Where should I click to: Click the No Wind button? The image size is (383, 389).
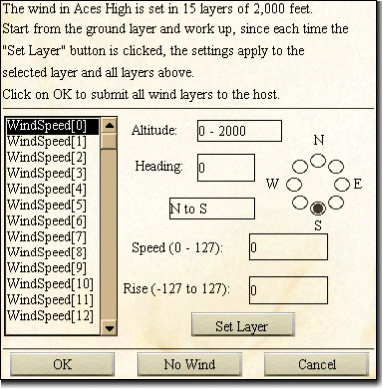click(x=189, y=364)
